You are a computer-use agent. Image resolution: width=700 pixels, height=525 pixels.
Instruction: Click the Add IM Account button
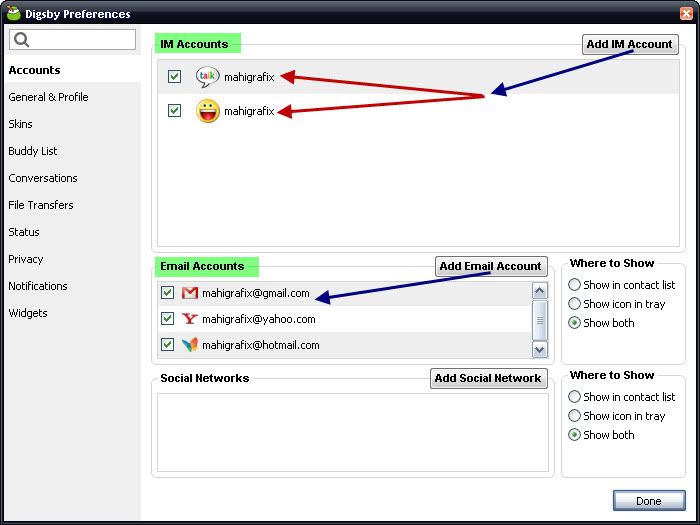click(x=630, y=44)
